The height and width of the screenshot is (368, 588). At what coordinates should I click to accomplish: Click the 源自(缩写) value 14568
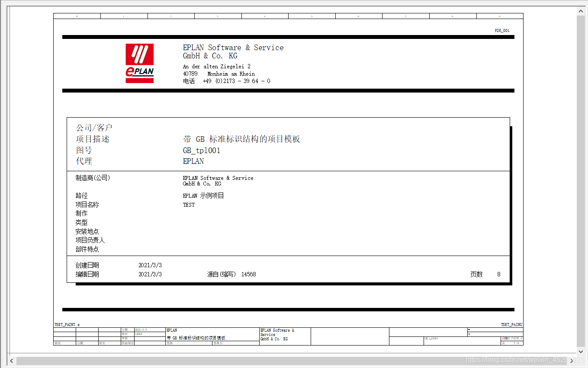pyautogui.click(x=248, y=274)
